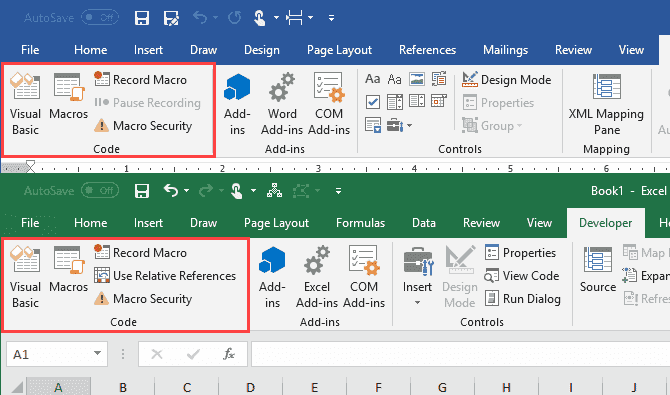The height and width of the screenshot is (395, 670).
Task: Insert a Drop-Down List content control in Word
Action: [x=417, y=101]
